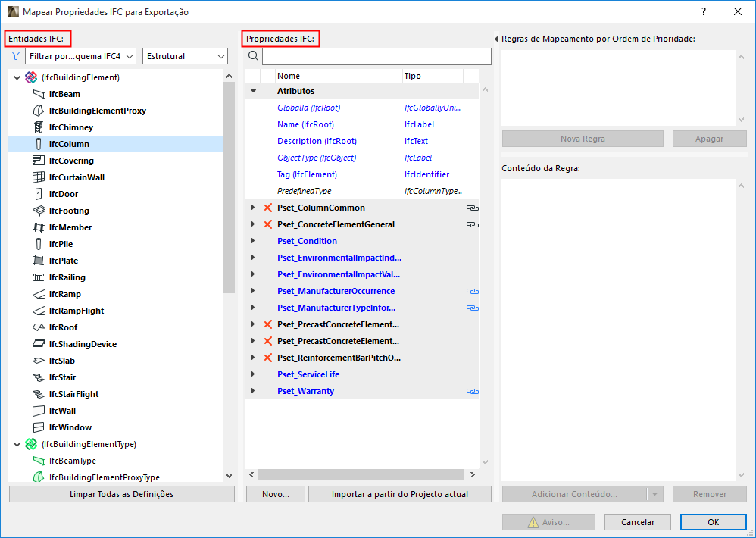This screenshot has width=756, height=538.
Task: Click the properties list horizontal scrollbar
Action: click(361, 475)
